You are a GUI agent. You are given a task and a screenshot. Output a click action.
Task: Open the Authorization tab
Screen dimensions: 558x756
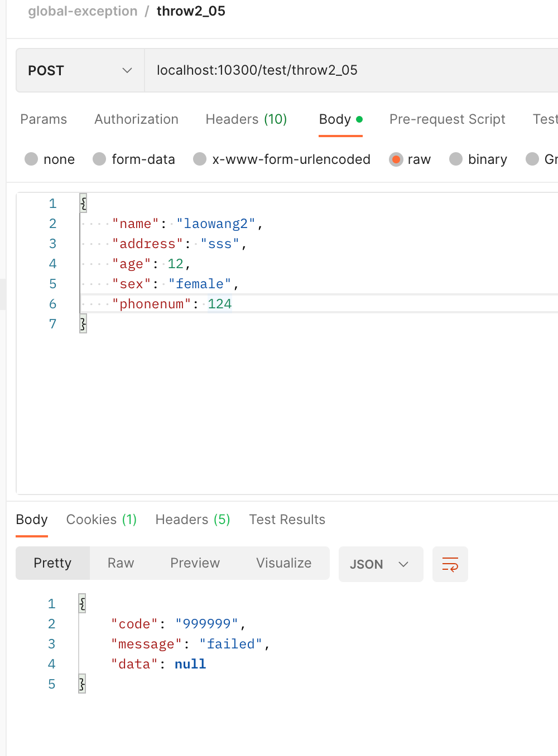136,119
